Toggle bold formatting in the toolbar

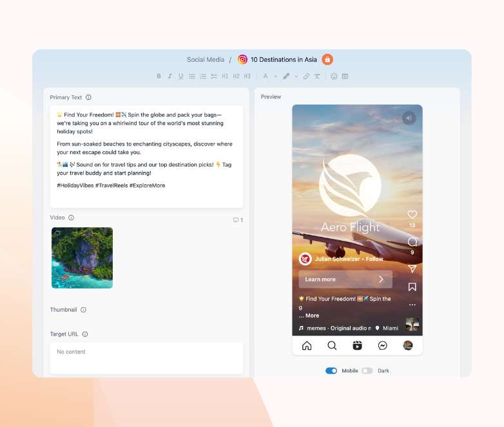[x=159, y=76]
